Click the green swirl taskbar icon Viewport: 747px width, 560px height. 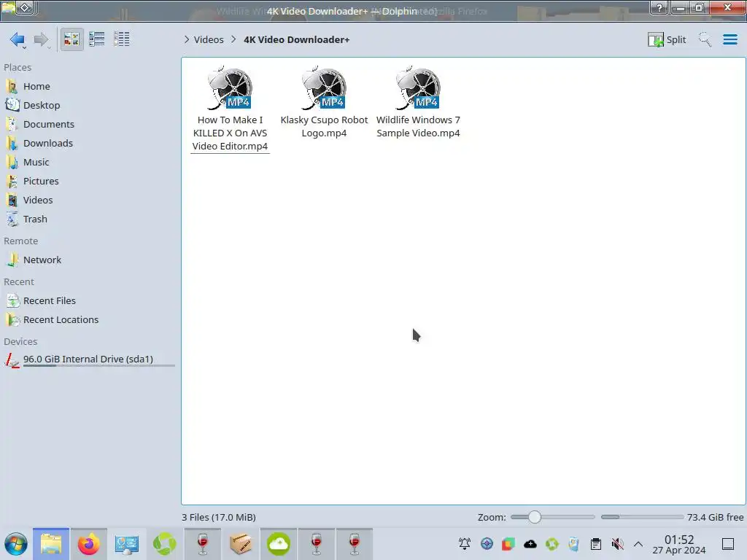164,544
